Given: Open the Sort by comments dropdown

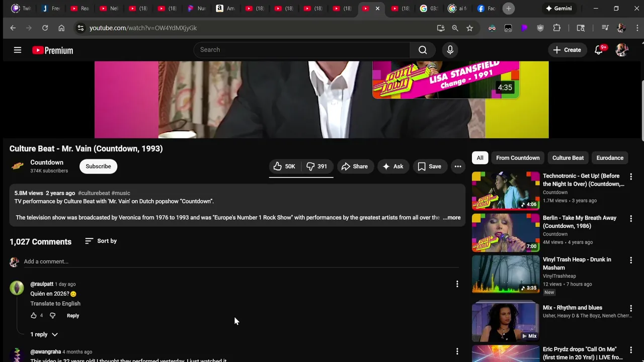Looking at the screenshot, I should coord(101,241).
